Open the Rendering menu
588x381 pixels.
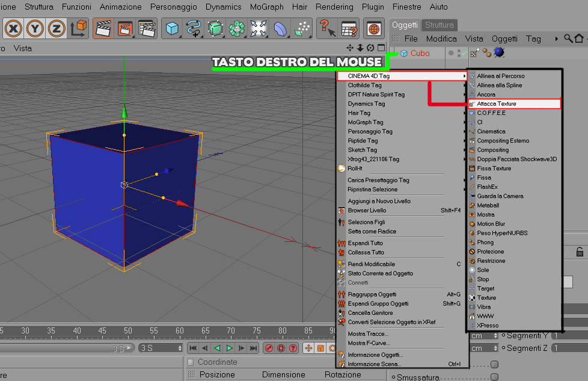click(334, 7)
